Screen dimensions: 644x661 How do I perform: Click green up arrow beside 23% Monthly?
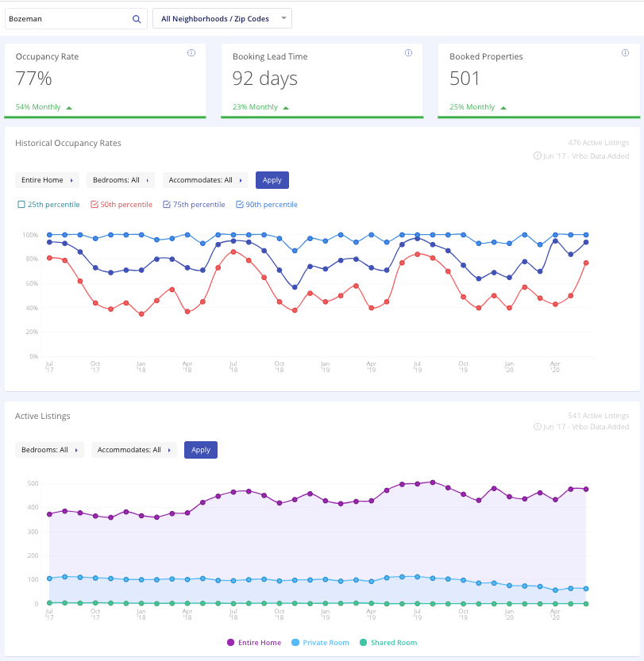click(x=286, y=107)
